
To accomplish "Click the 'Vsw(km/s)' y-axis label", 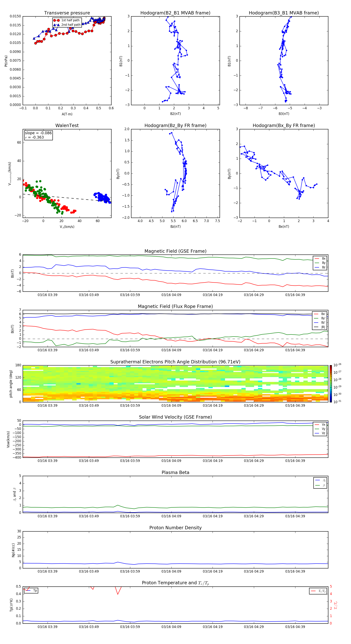I will [8, 439].
